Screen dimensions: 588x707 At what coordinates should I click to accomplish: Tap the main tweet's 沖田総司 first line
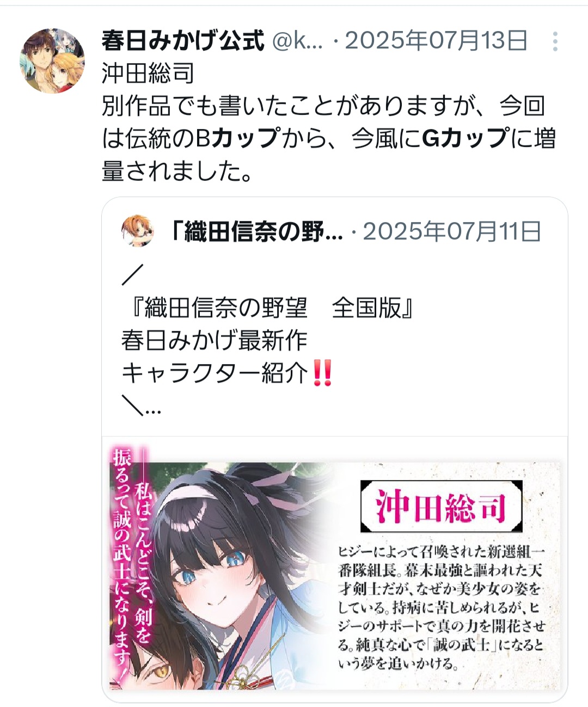coord(148,73)
